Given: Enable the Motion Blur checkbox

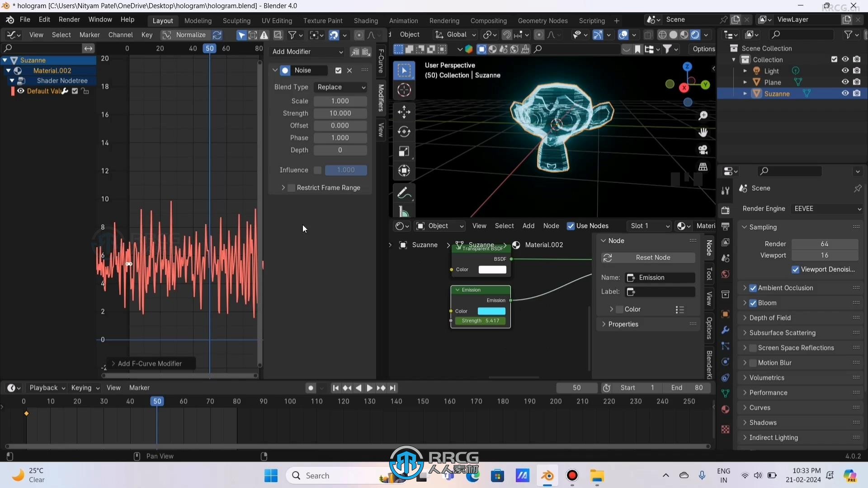Looking at the screenshot, I should click(x=753, y=363).
